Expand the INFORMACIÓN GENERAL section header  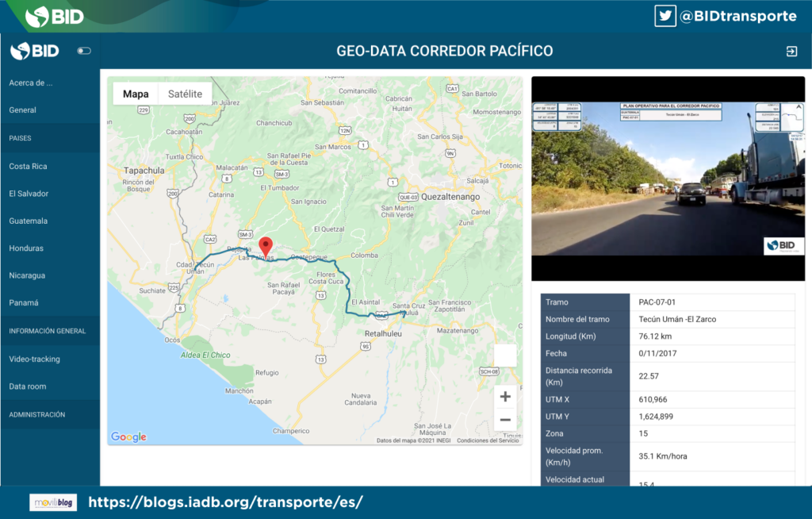pos(48,331)
